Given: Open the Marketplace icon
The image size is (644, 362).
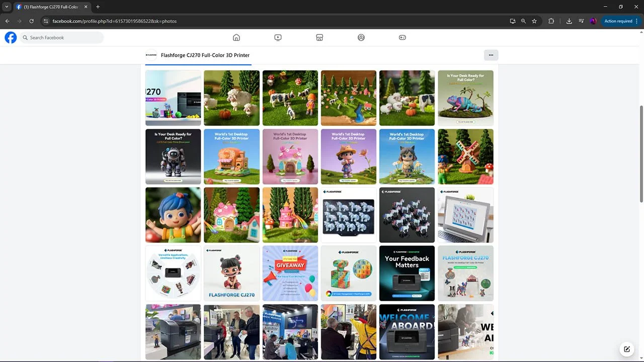Looking at the screenshot, I should [x=319, y=37].
